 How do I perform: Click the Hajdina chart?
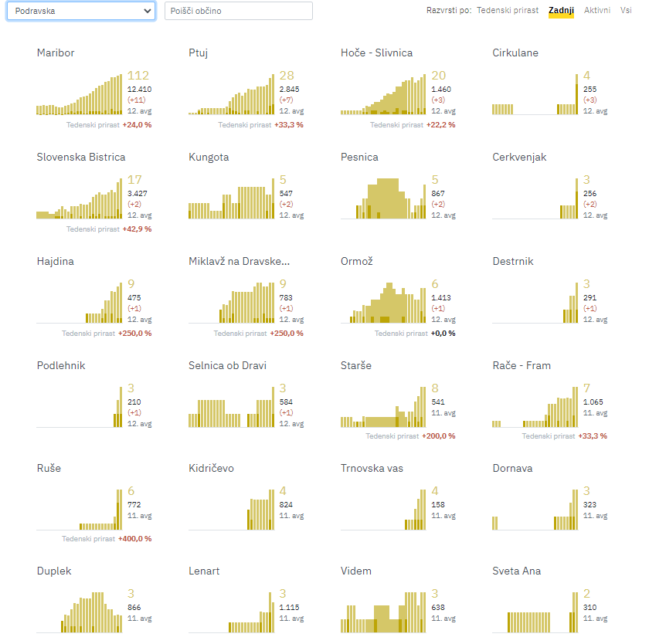(80, 303)
